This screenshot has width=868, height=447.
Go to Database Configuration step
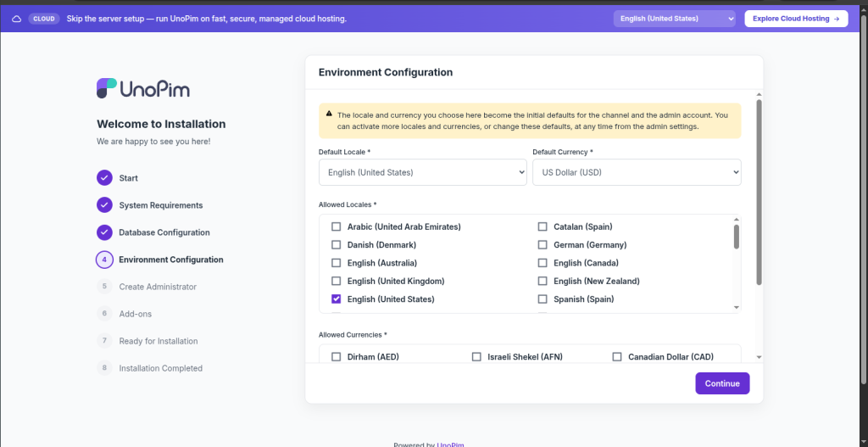click(x=164, y=232)
